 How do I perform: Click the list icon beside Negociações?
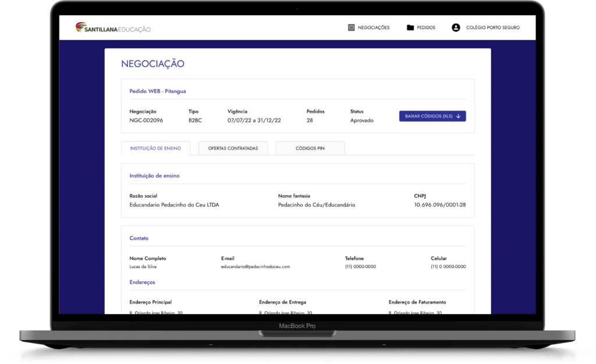click(351, 27)
